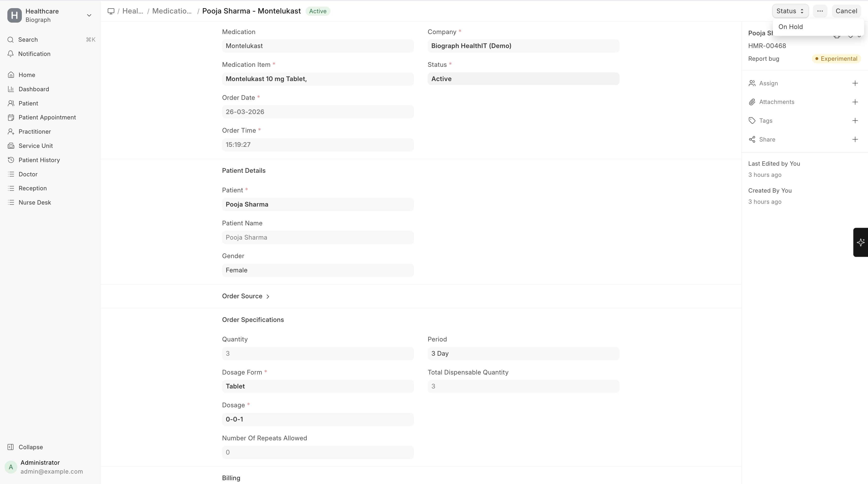Add an attachment via the paperclip icon

(753, 102)
